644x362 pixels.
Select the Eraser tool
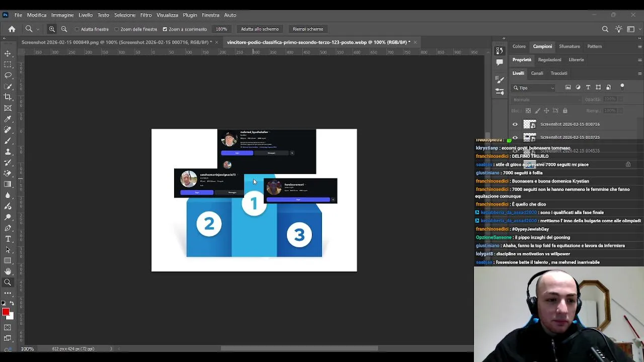pyautogui.click(x=8, y=173)
